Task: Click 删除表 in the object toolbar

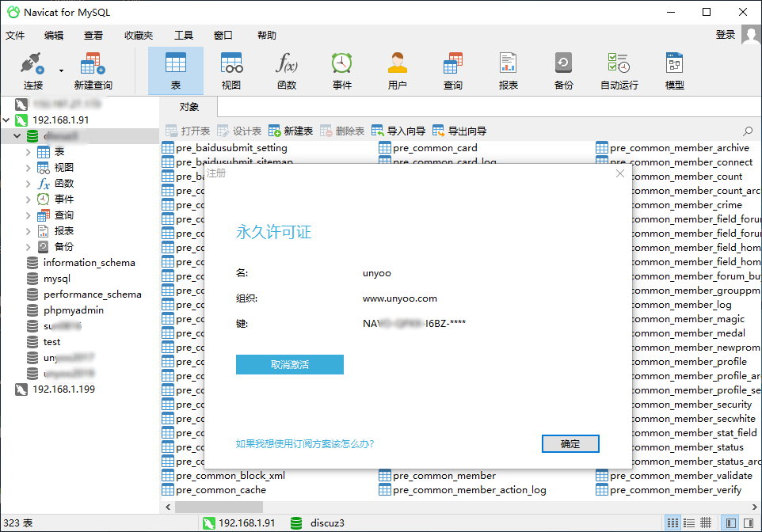Action: click(x=342, y=131)
